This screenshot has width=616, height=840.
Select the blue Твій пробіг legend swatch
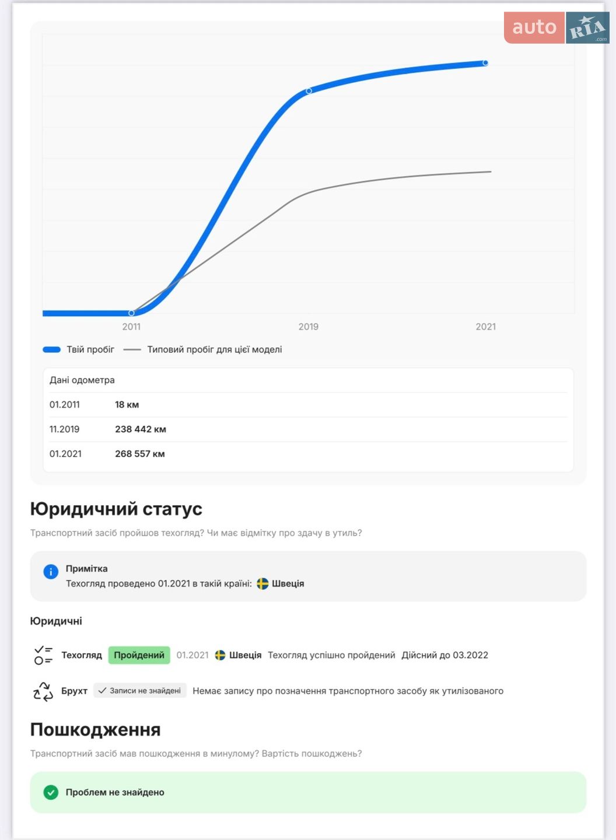pos(52,349)
